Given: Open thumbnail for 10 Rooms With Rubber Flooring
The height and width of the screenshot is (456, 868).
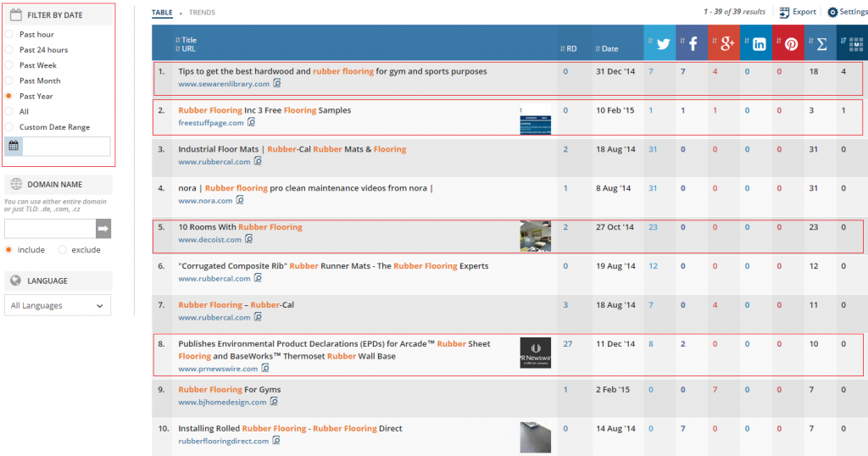Looking at the screenshot, I should point(535,236).
